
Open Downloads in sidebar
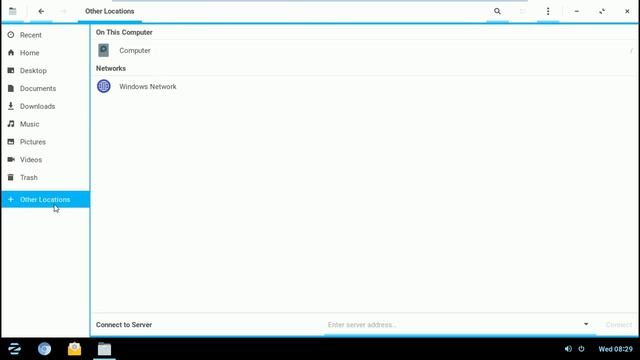coord(45,106)
